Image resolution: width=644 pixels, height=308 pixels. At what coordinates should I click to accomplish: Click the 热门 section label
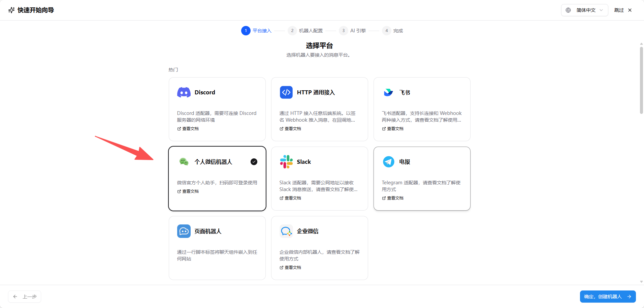point(173,70)
